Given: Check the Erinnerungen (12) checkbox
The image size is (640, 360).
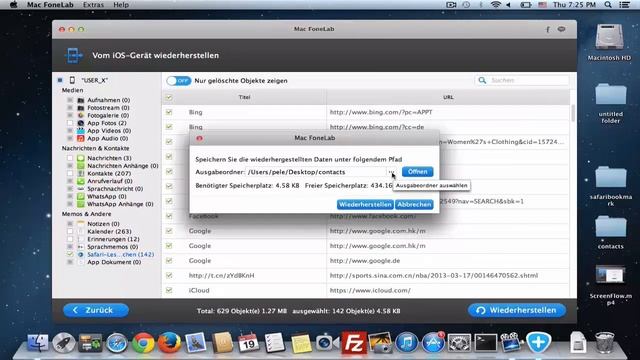Looking at the screenshot, I should point(70,239).
